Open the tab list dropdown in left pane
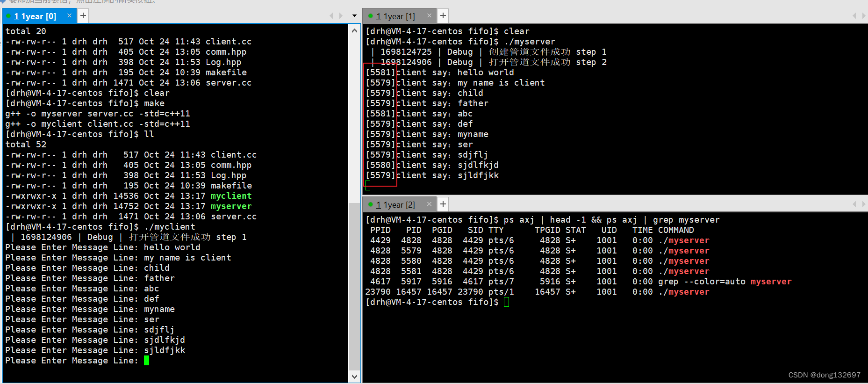Image resolution: width=868 pixels, height=384 pixels. 354,15
